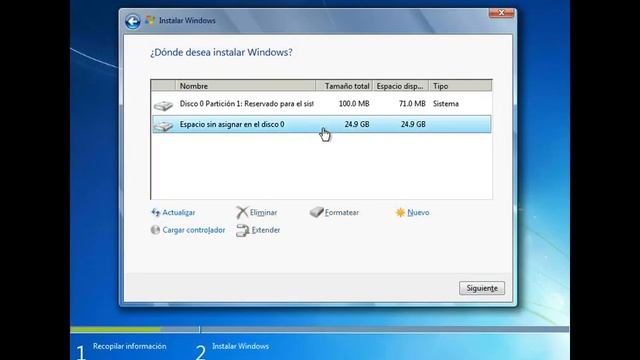Click the 100.0 MB total size cell
This screenshot has height=360, width=640.
[x=354, y=104]
